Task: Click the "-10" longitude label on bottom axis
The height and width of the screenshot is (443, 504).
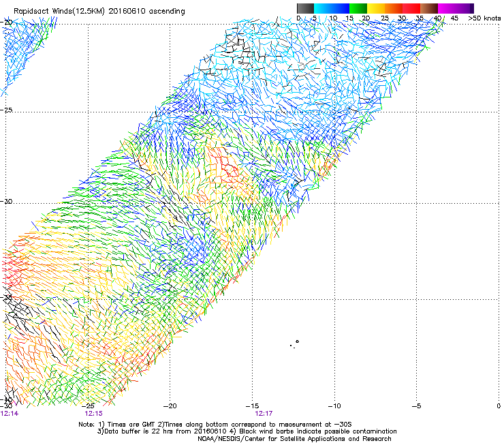Action: point(334,406)
